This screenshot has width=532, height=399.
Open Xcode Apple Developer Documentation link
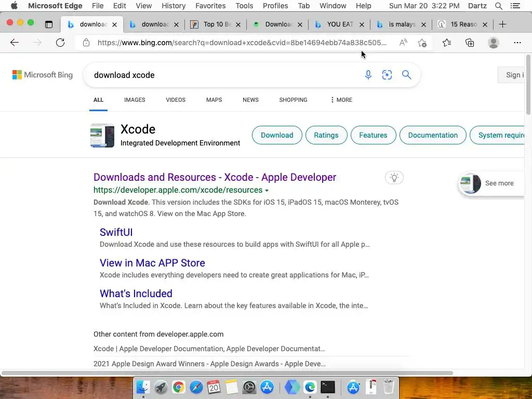coord(209,349)
